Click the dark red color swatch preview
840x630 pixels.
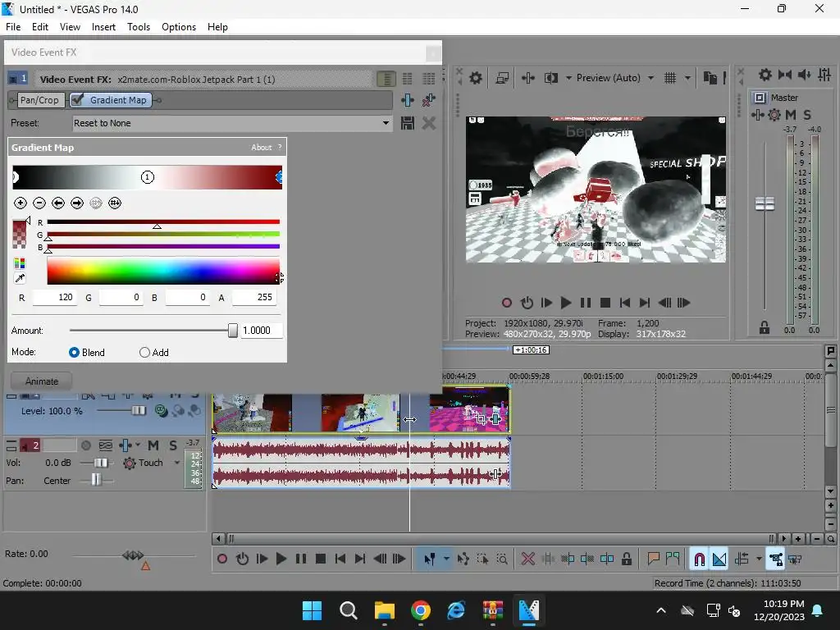pyautogui.click(x=20, y=234)
